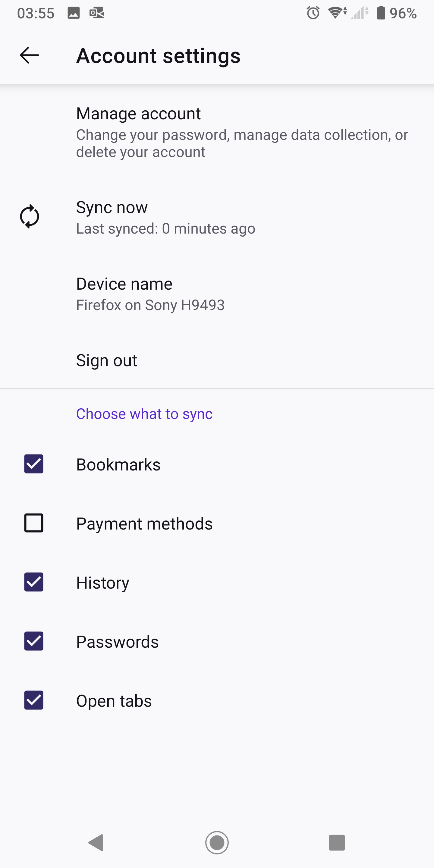Tap the battery indicator icon
Screen dimensions: 434x868
pos(381,13)
